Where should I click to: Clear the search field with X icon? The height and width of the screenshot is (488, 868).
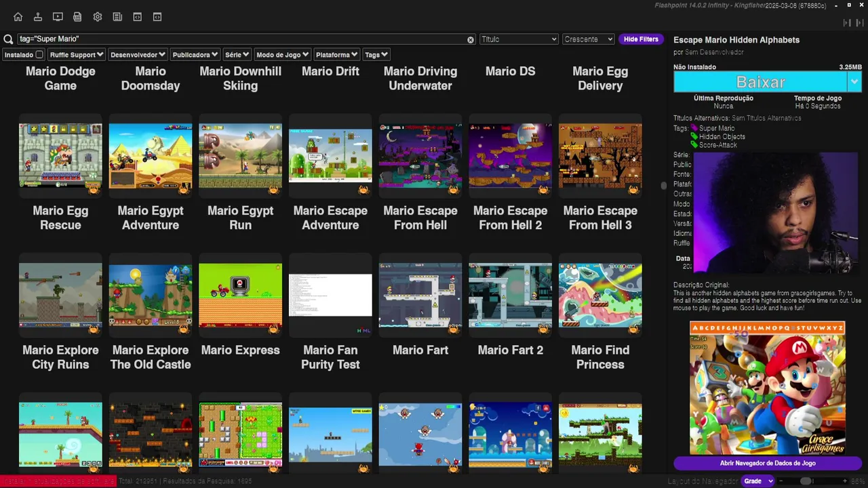(x=471, y=40)
